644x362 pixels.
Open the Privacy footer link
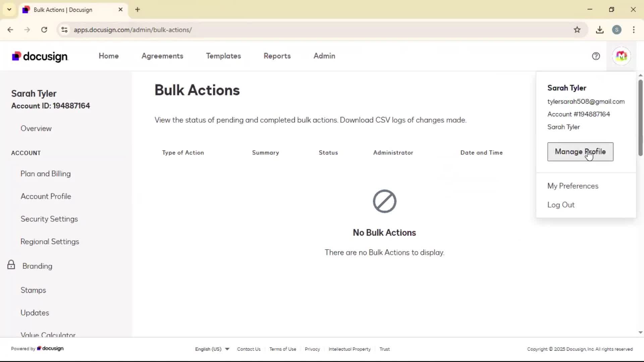point(312,349)
